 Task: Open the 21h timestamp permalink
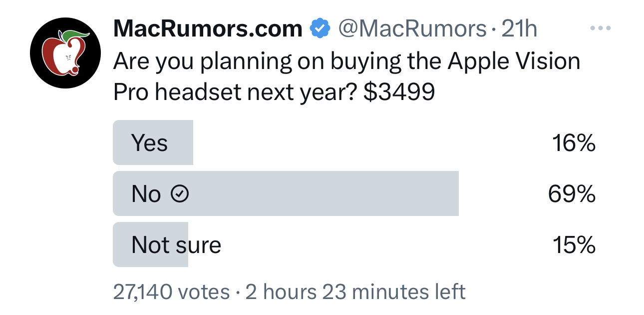[x=519, y=29]
